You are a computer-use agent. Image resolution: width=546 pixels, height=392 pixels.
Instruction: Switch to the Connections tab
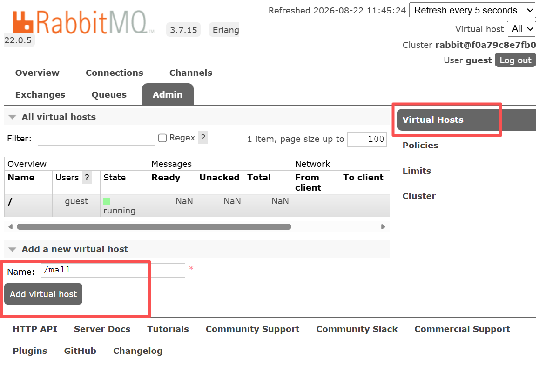pyautogui.click(x=114, y=73)
